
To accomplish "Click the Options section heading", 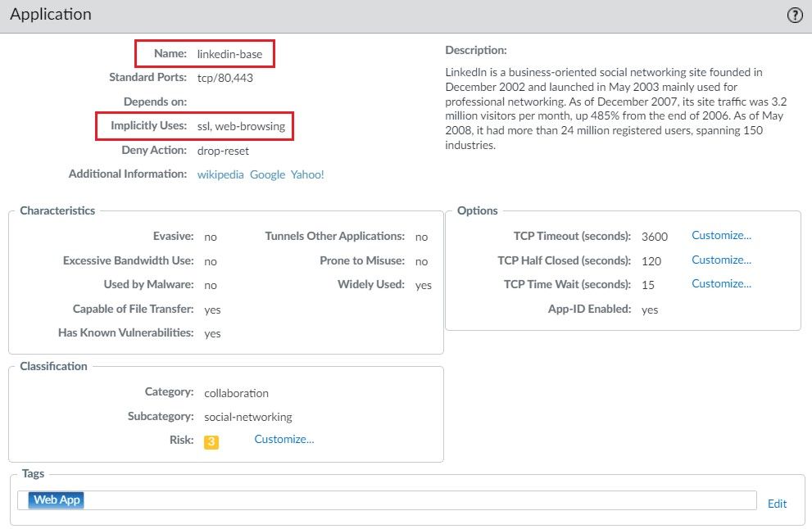I will pos(477,210).
